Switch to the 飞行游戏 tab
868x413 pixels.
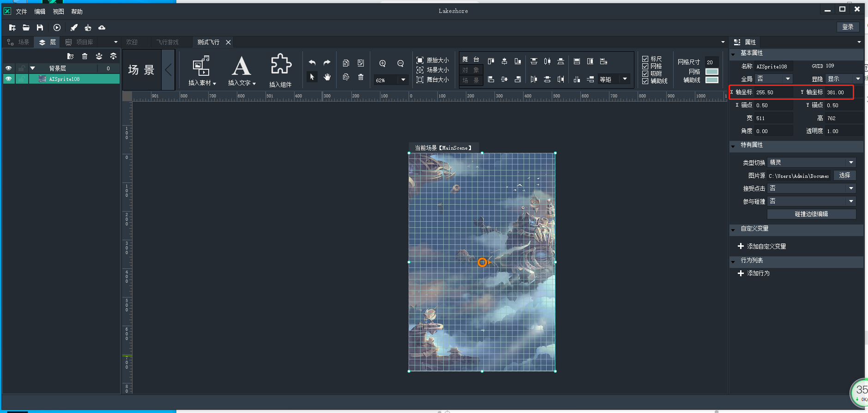167,42
